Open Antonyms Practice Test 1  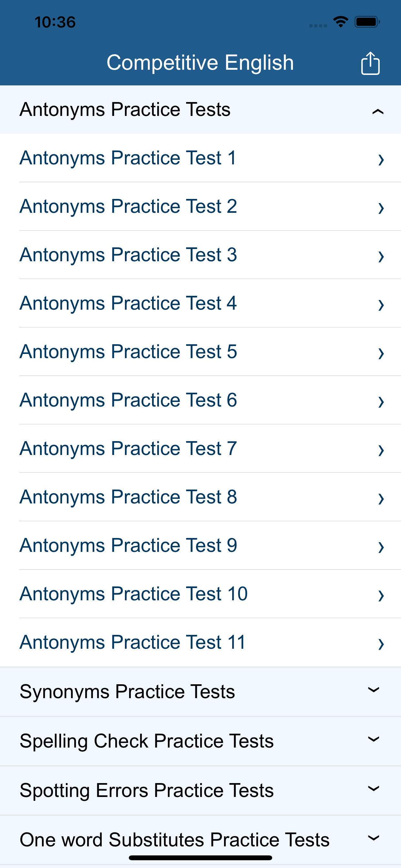(x=128, y=158)
